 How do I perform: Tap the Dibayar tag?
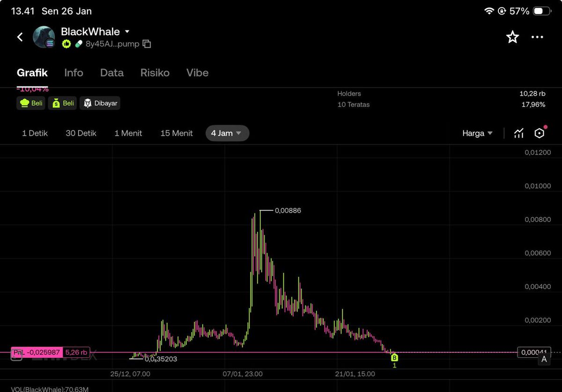pyautogui.click(x=100, y=103)
